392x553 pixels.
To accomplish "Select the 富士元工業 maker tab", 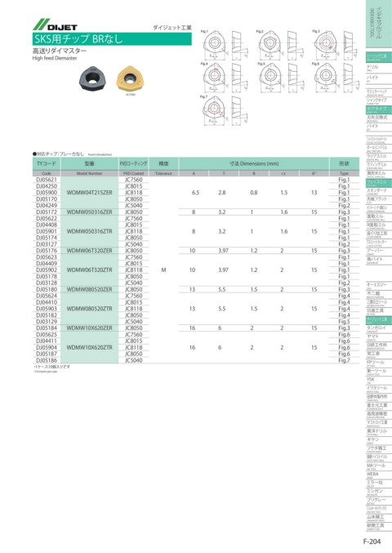I will (x=379, y=406).
